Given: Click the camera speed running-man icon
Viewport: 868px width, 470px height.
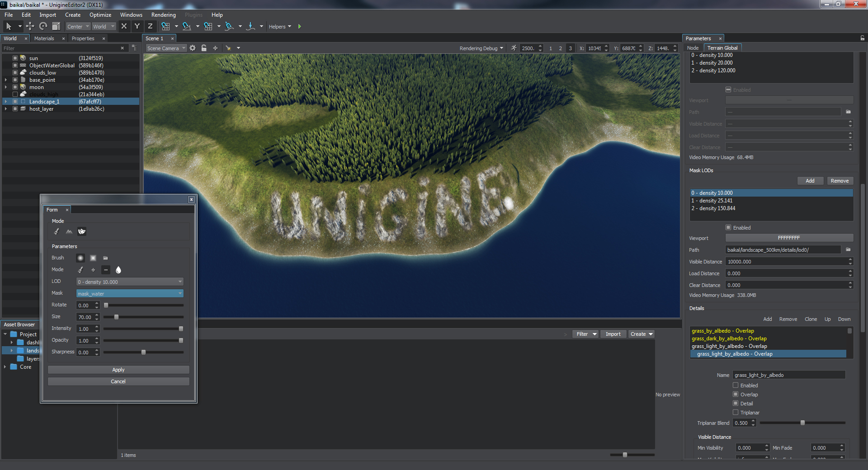Looking at the screenshot, I should point(514,48).
